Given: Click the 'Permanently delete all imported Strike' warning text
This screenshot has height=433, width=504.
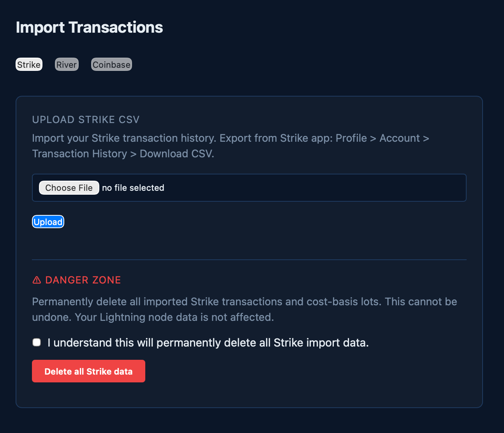Looking at the screenshot, I should click(245, 310).
